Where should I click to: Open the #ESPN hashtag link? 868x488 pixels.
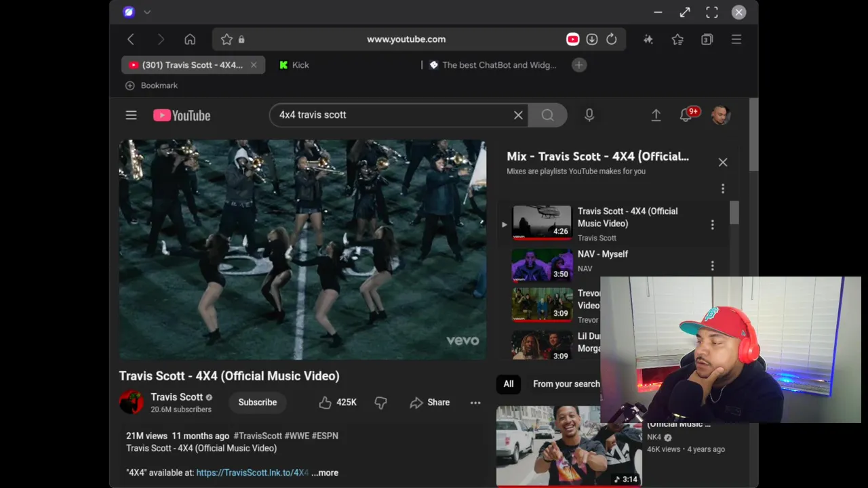325,436
